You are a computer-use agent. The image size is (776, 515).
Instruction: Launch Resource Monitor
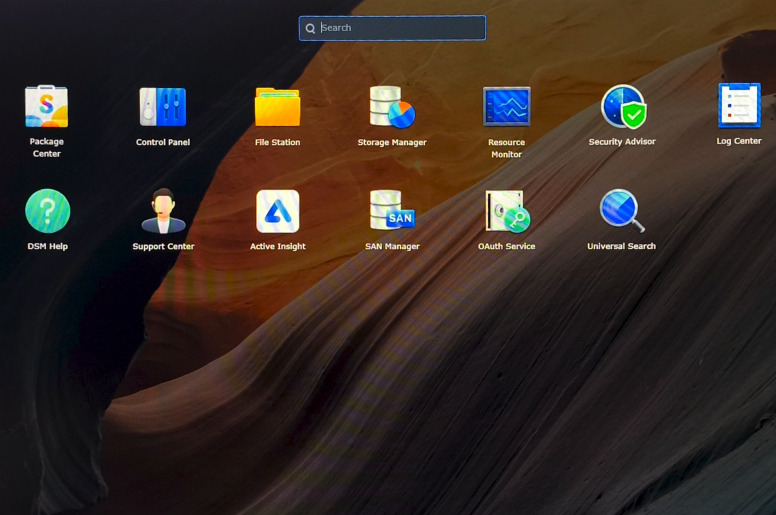(506, 106)
